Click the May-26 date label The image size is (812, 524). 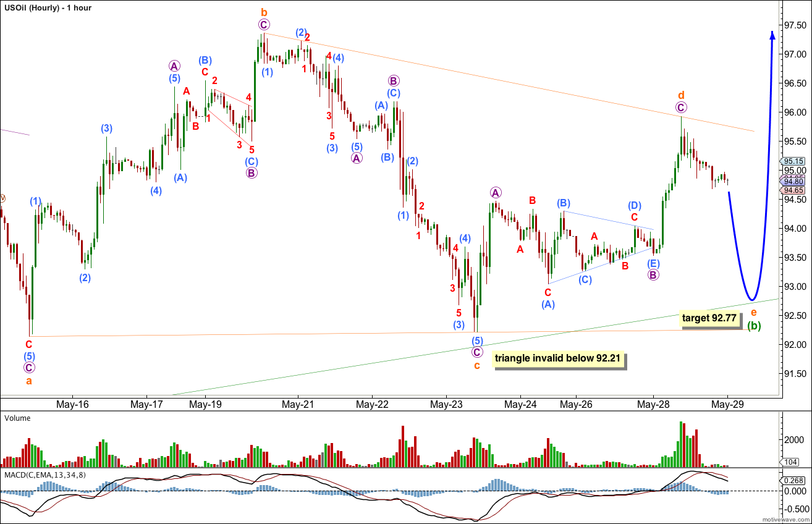click(576, 404)
